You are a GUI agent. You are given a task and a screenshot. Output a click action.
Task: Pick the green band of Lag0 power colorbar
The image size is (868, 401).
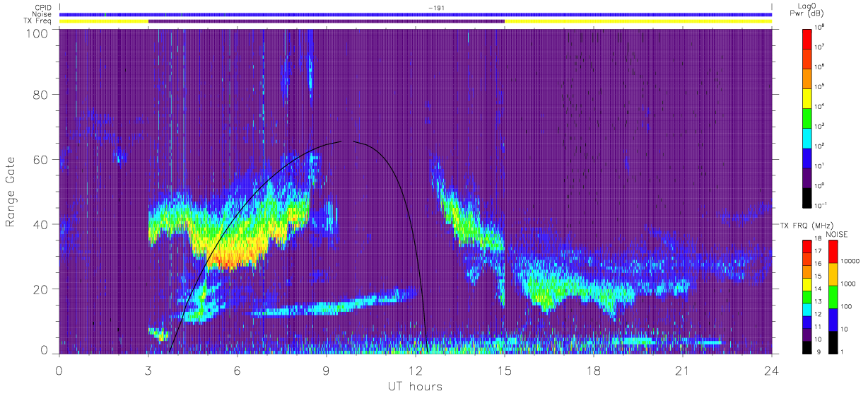807,117
